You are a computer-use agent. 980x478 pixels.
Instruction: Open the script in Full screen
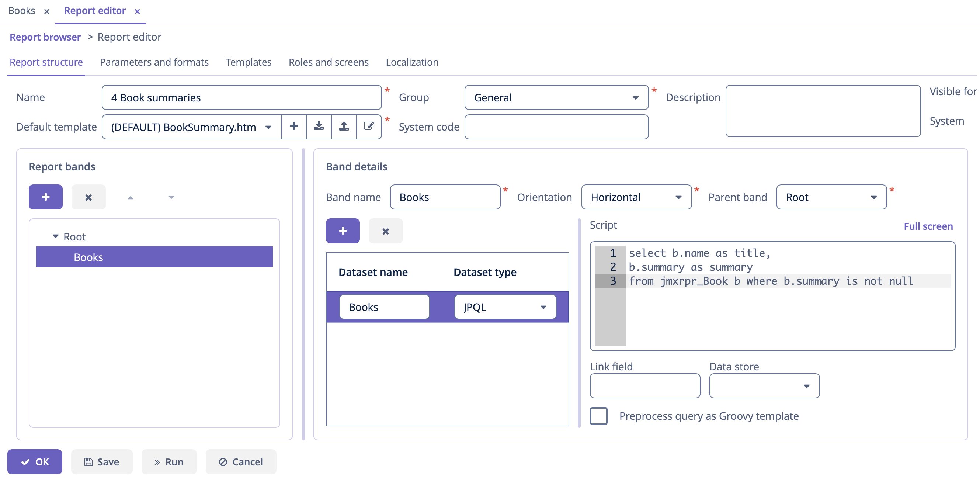[928, 226]
